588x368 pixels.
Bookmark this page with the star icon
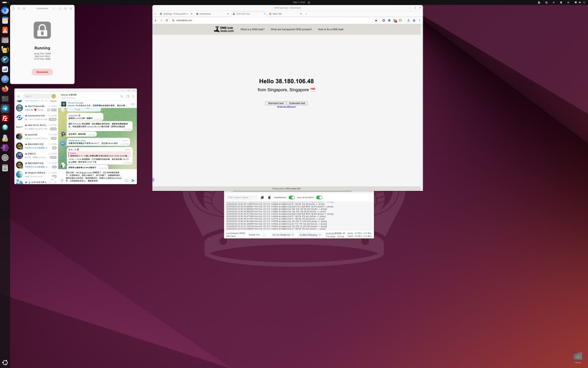(376, 20)
